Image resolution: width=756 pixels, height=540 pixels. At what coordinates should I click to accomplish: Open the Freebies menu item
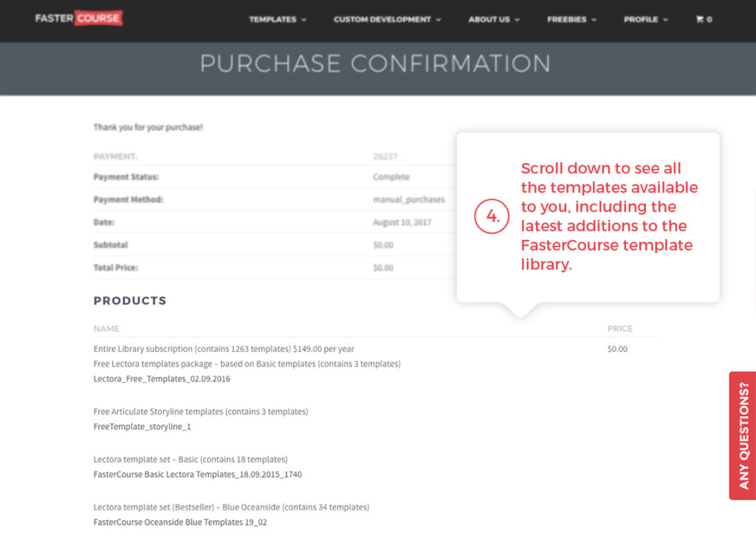coord(566,19)
